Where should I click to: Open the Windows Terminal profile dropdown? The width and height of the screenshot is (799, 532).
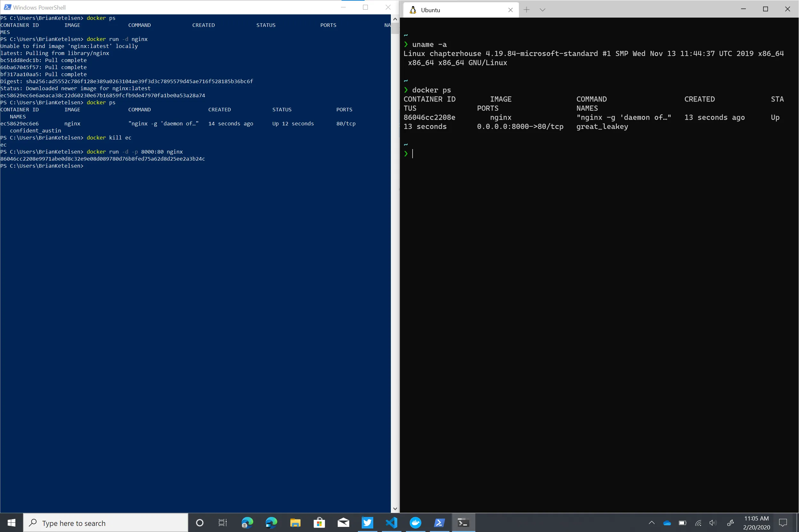(542, 10)
